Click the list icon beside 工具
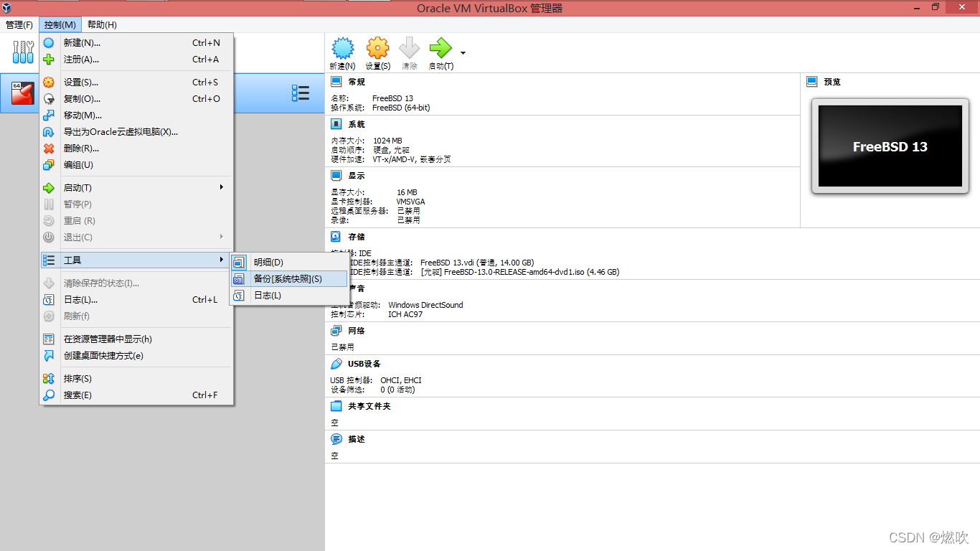Screen dimensions: 980x551 [49, 260]
